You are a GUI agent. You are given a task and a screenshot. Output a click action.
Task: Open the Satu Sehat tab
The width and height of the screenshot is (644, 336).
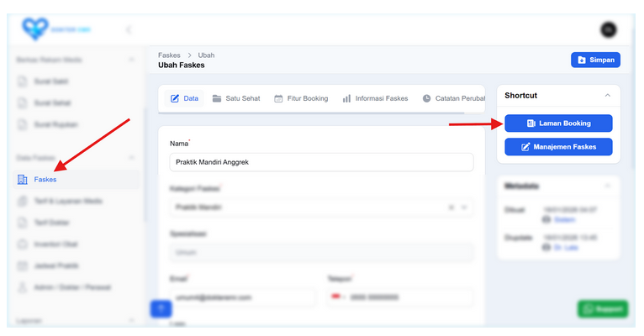click(236, 98)
